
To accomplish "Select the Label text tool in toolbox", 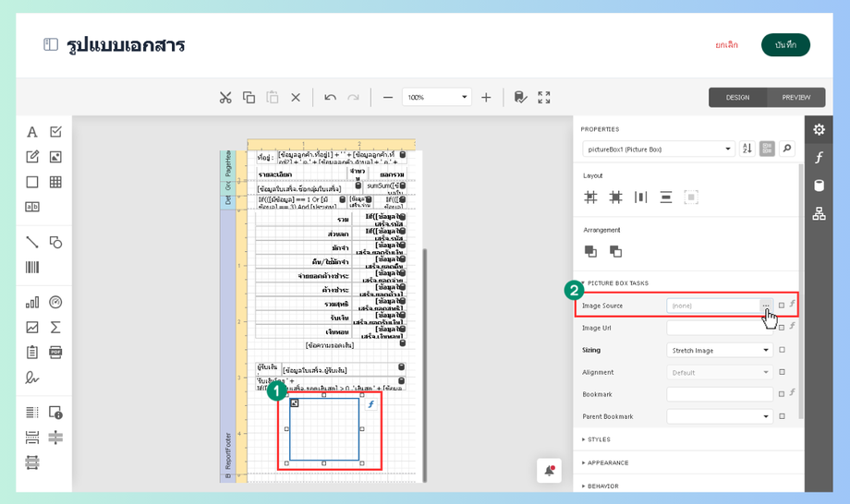I will pos(32,132).
